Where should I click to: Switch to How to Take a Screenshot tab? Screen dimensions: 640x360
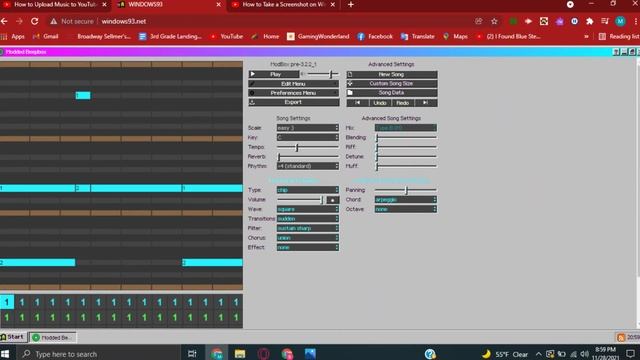282,4
